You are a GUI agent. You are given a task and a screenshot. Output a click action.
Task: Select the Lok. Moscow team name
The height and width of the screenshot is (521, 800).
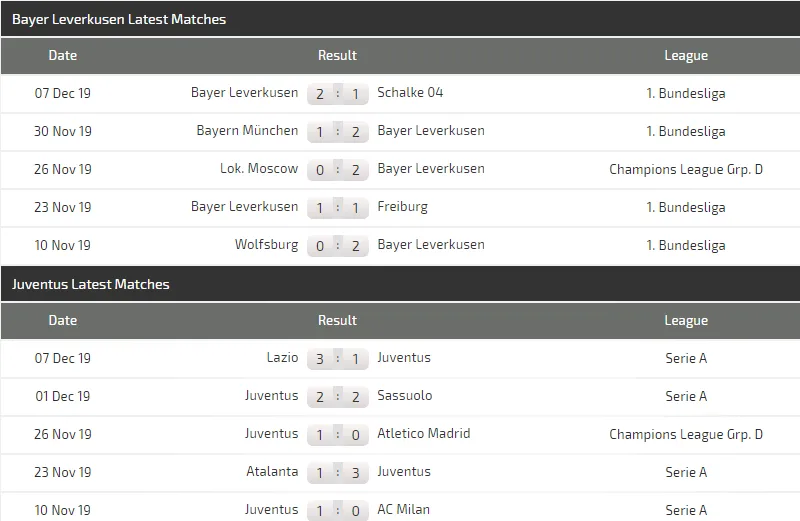(259, 168)
